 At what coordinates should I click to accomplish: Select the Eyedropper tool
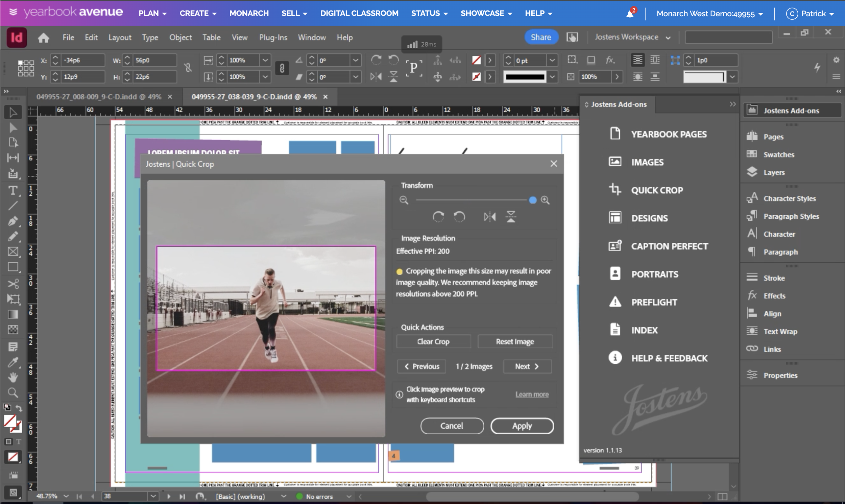click(x=13, y=362)
